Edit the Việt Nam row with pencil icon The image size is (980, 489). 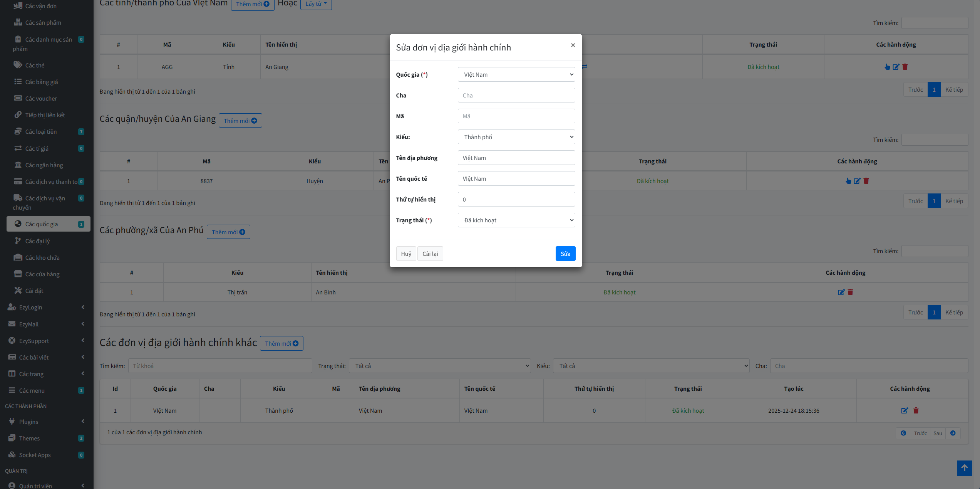(x=905, y=410)
